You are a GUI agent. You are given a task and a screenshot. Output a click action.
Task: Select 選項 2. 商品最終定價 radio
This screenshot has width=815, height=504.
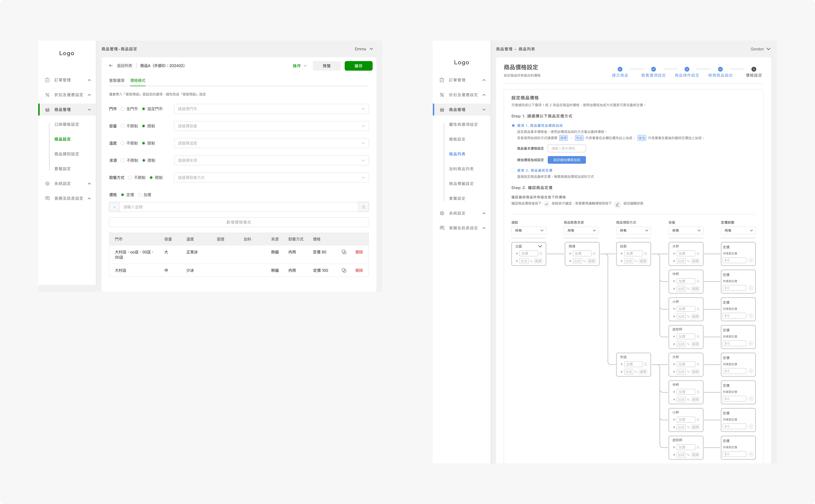tap(513, 170)
